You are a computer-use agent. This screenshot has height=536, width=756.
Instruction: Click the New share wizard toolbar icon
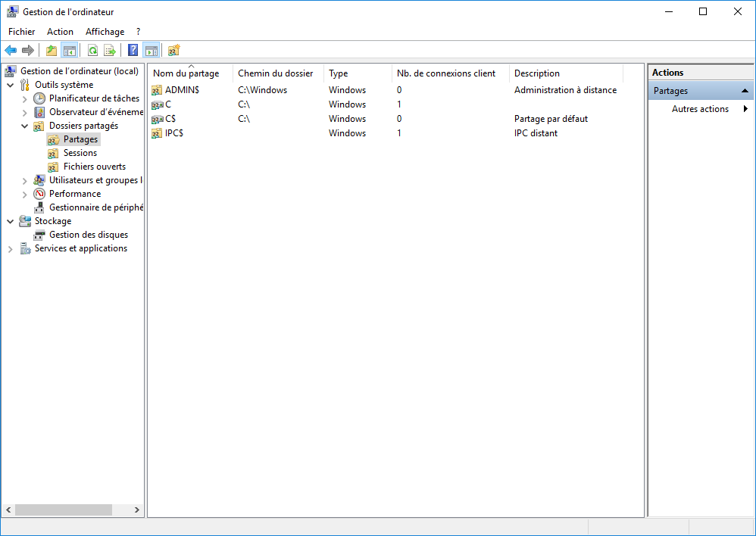point(173,51)
